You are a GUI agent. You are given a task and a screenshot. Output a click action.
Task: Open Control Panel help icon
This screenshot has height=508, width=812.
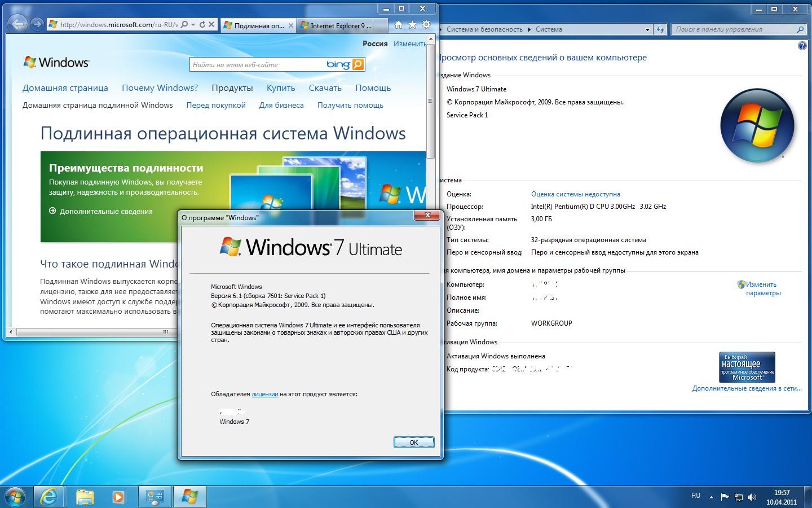(x=802, y=46)
